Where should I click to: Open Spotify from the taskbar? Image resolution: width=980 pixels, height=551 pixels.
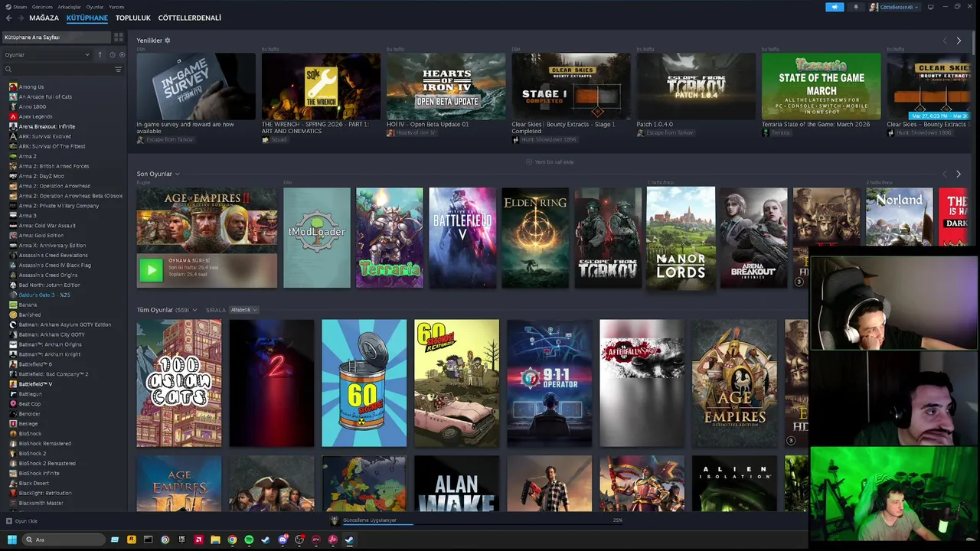pyautogui.click(x=249, y=540)
